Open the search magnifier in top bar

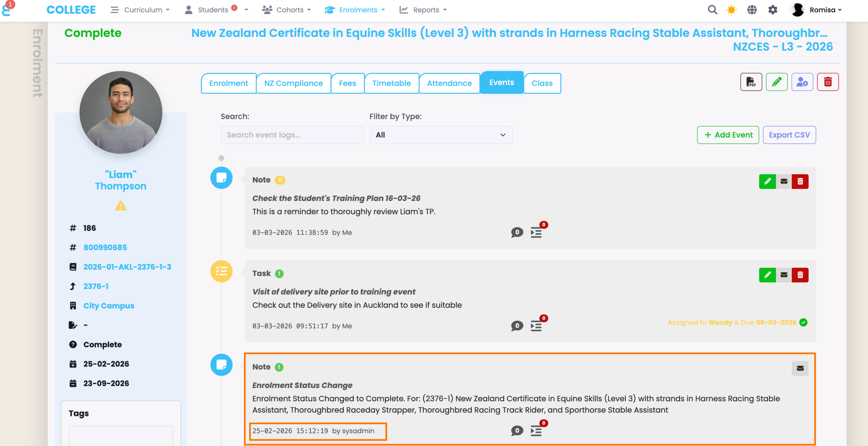[712, 10]
